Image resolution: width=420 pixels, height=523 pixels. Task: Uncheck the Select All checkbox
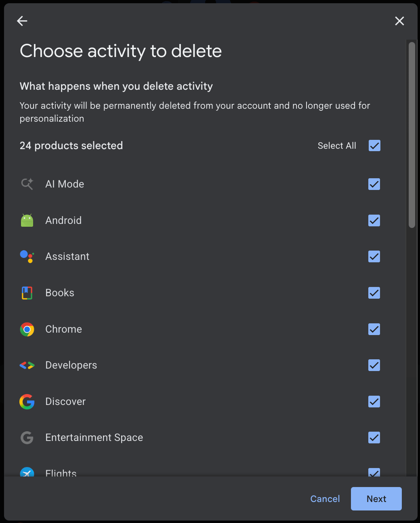point(374,146)
